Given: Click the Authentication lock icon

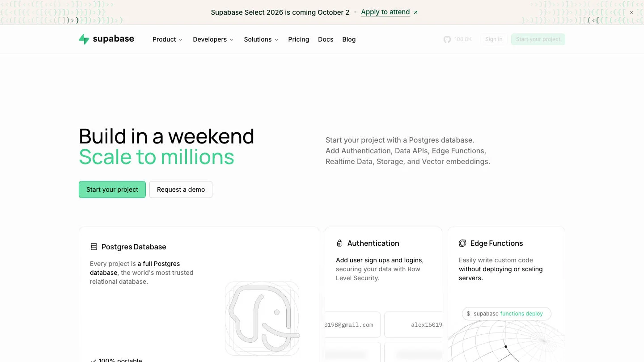Looking at the screenshot, I should 339,243.
